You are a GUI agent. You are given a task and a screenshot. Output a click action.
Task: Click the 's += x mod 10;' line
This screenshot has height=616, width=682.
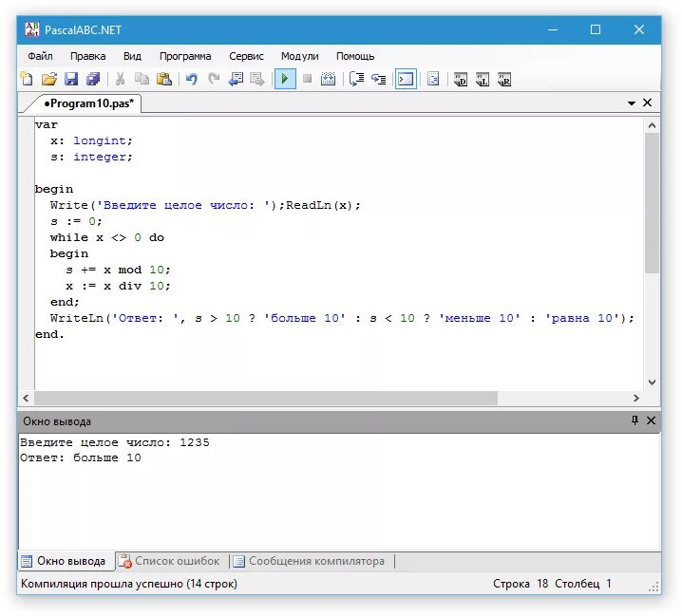point(119,270)
